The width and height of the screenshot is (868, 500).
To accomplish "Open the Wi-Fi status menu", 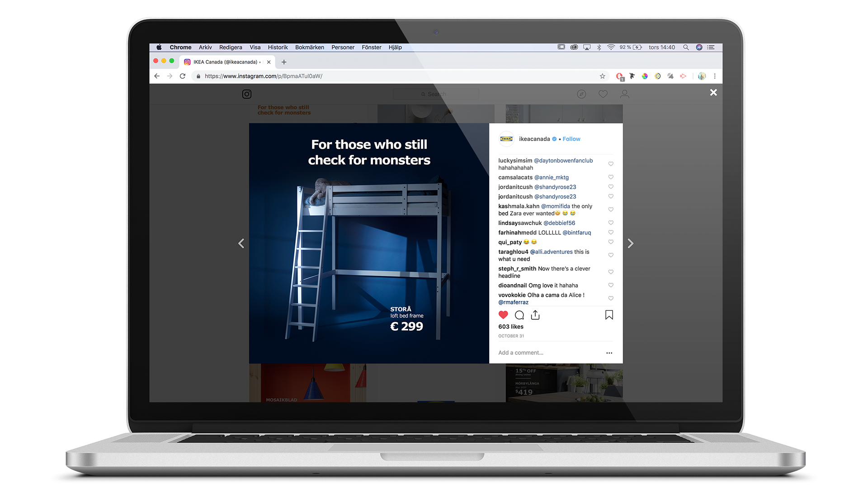I will click(611, 47).
